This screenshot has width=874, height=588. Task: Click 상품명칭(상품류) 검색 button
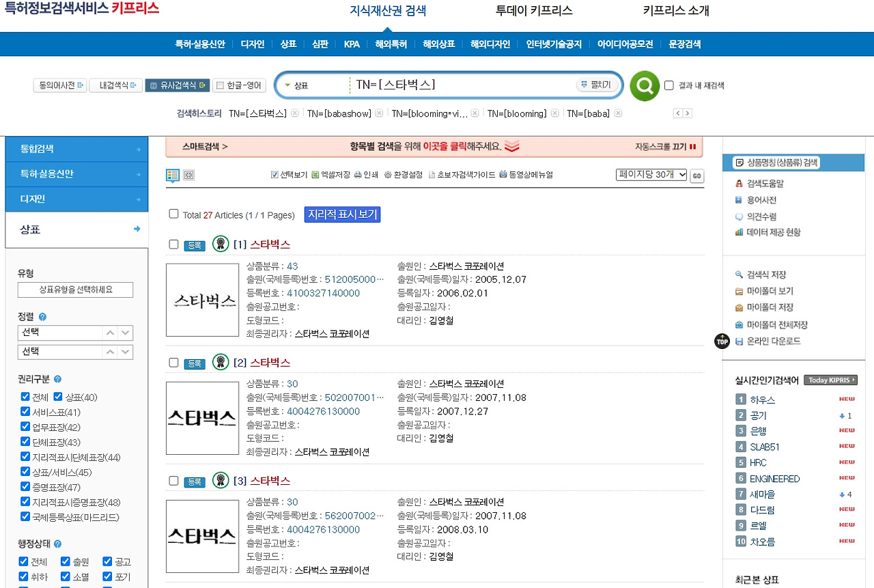[x=776, y=163]
